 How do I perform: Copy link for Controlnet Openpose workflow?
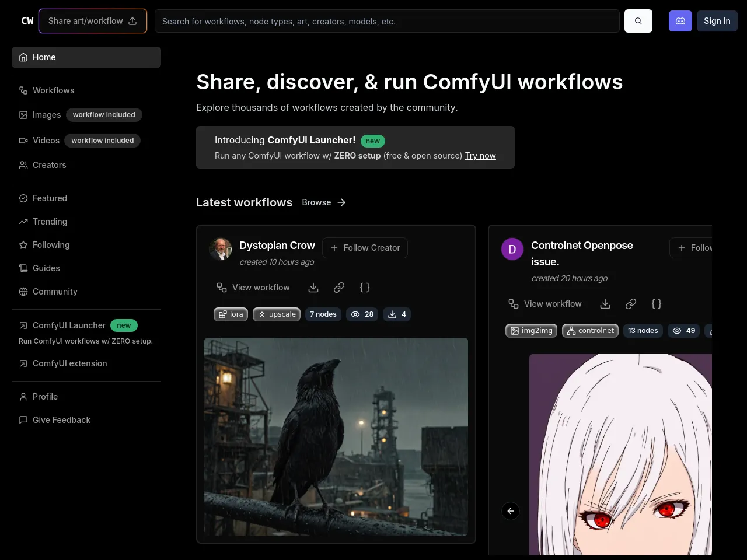(631, 304)
